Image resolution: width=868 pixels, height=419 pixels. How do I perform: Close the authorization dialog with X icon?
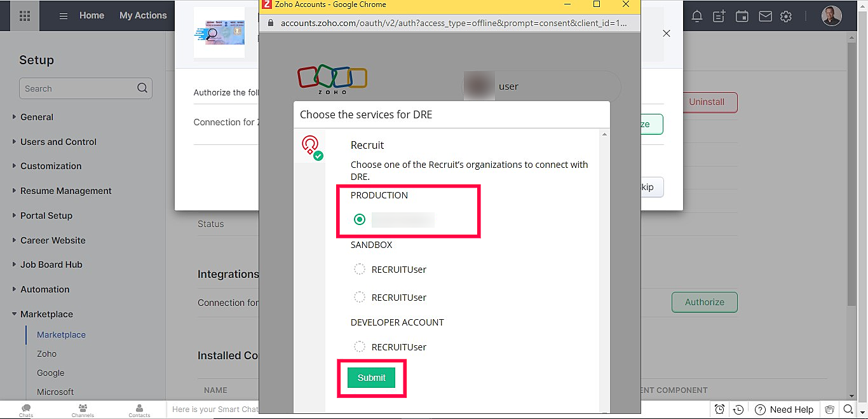666,33
